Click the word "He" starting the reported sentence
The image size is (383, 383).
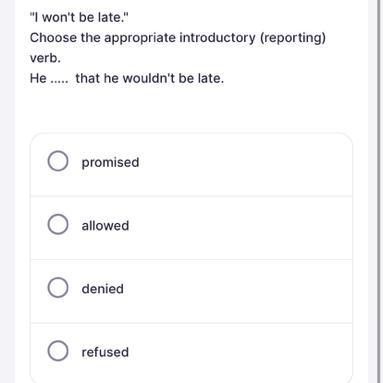[x=38, y=78]
